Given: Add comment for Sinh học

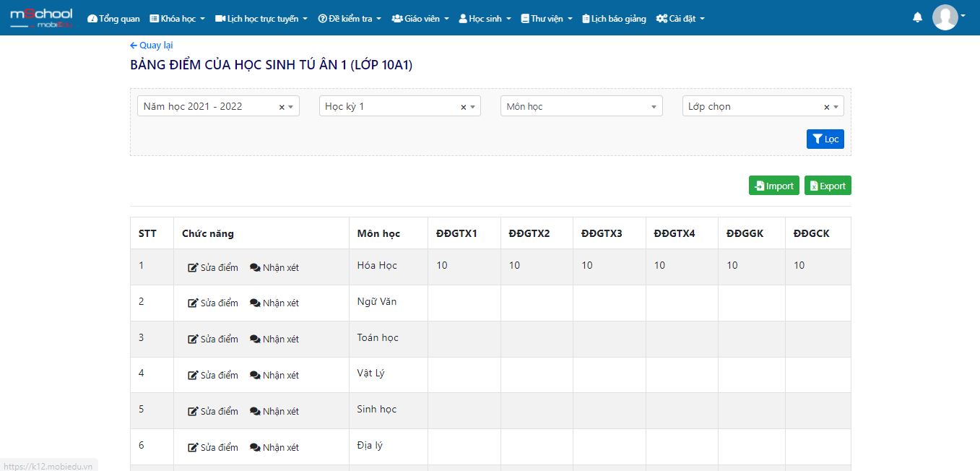Looking at the screenshot, I should coord(274,411).
